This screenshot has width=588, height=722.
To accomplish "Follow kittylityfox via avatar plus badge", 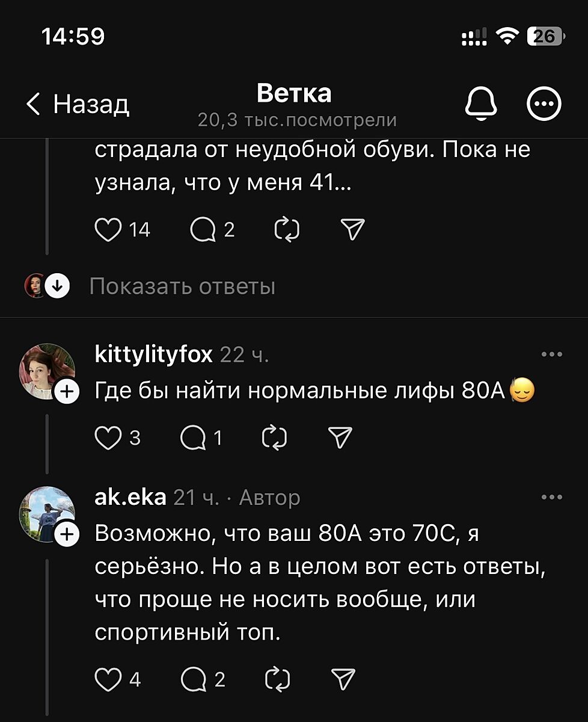I will (x=66, y=392).
